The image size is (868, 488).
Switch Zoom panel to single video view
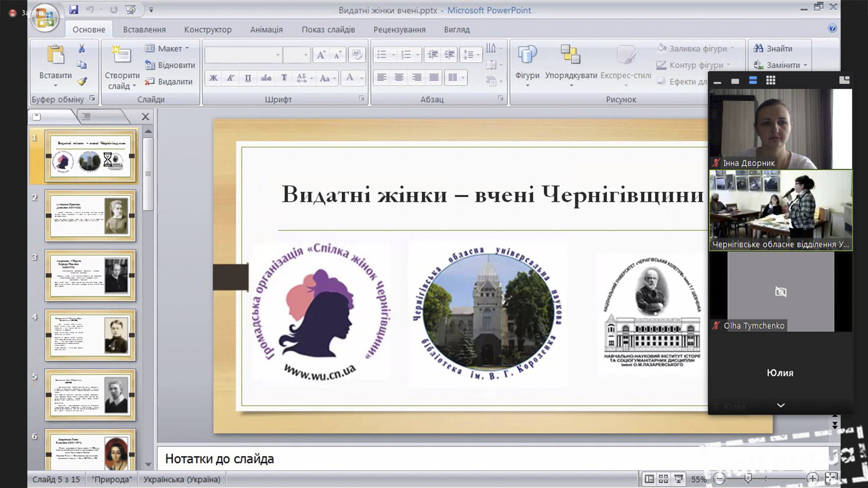735,81
